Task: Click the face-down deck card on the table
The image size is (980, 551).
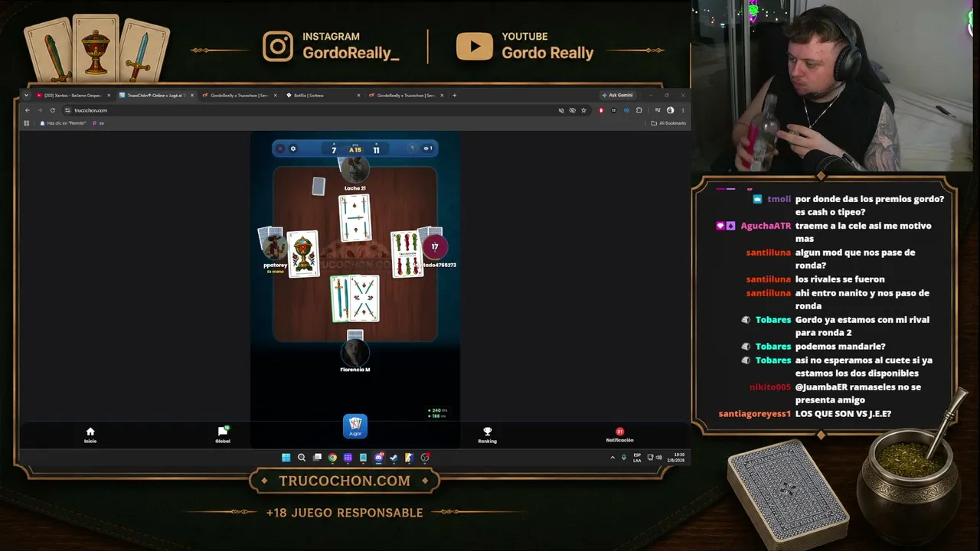Action: click(318, 186)
